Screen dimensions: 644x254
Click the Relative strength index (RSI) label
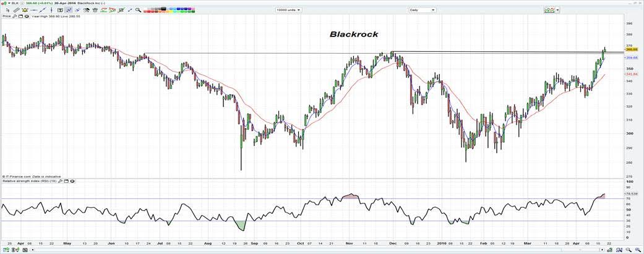[x=29, y=181]
